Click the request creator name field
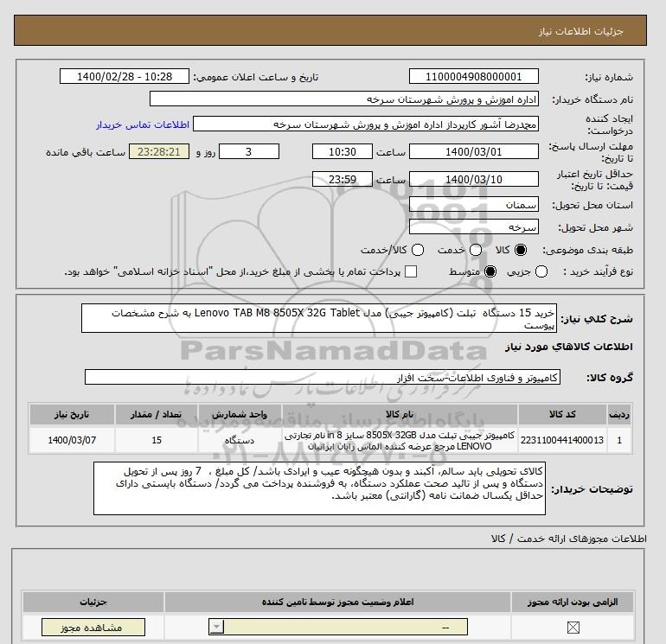The image size is (666, 644). [366, 124]
